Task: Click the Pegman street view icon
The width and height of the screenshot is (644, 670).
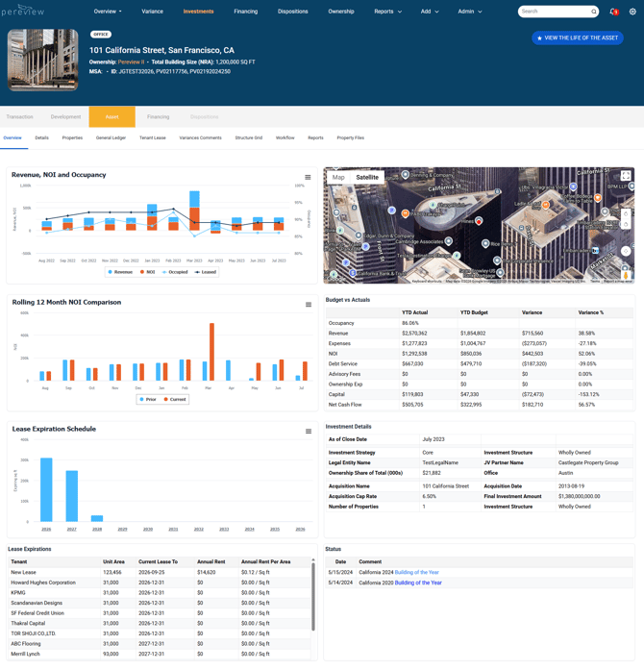Action: point(626,275)
